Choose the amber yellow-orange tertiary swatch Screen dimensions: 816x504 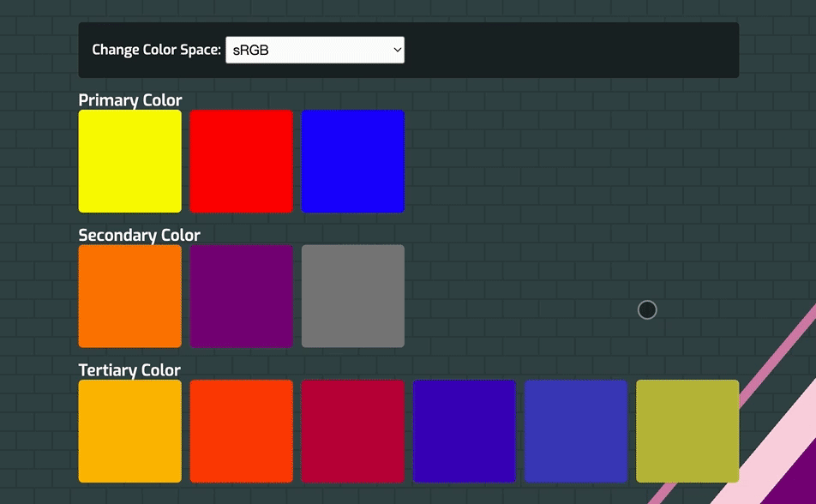pos(130,431)
